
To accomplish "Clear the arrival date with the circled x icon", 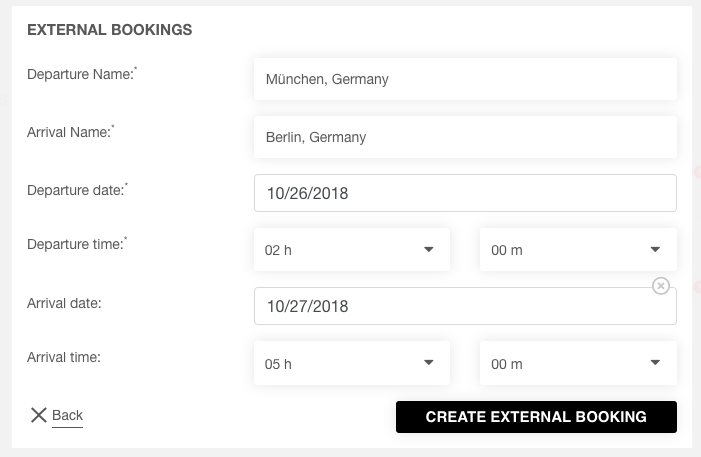I will (660, 286).
